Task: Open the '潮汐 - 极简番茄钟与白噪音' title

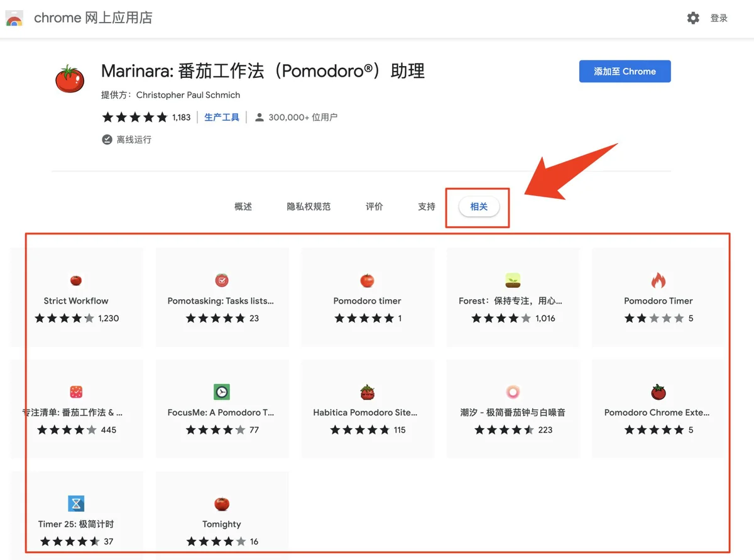Action: coord(513,413)
